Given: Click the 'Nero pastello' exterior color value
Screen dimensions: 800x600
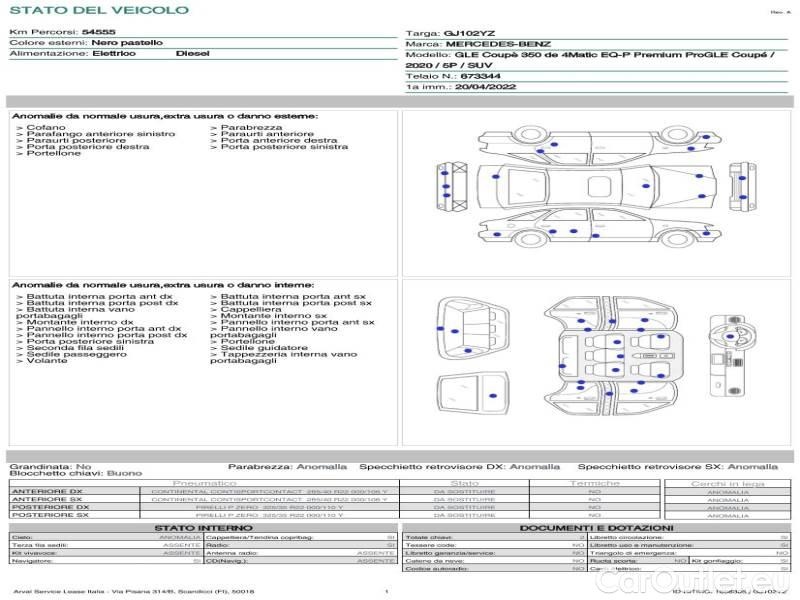Looking at the screenshot, I should [127, 42].
